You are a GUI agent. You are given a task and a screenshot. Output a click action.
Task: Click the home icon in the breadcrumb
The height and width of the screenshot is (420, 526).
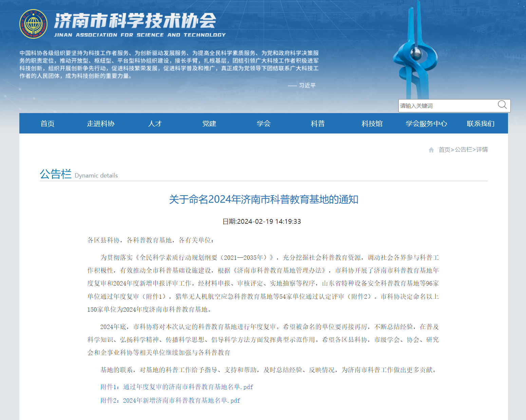431,149
